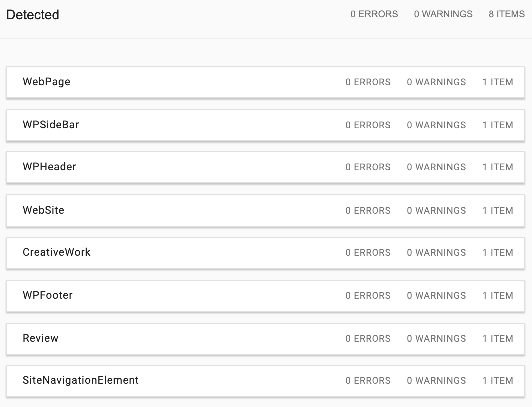Expand the SiteNavigationElement row
This screenshot has width=532, height=407.
[265, 381]
